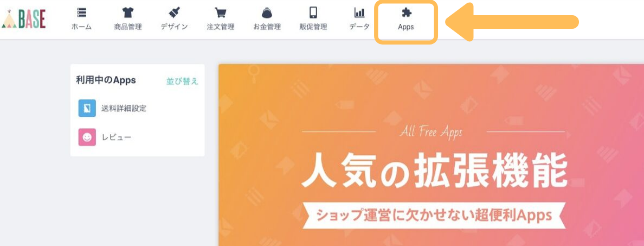Open the データ bar chart icon
The width and height of the screenshot is (644, 246).
359,12
